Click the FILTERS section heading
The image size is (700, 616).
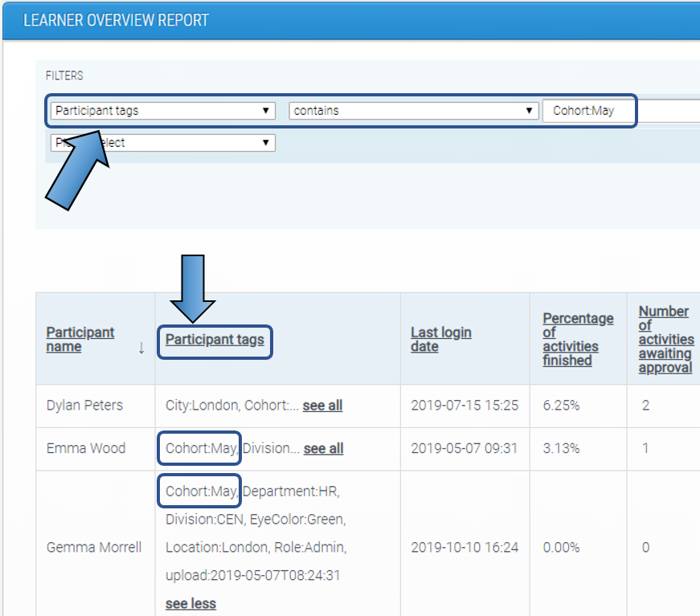[x=63, y=75]
